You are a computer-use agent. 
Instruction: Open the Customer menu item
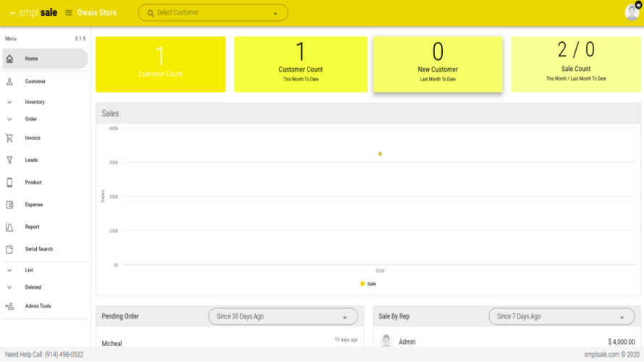click(x=45, y=81)
